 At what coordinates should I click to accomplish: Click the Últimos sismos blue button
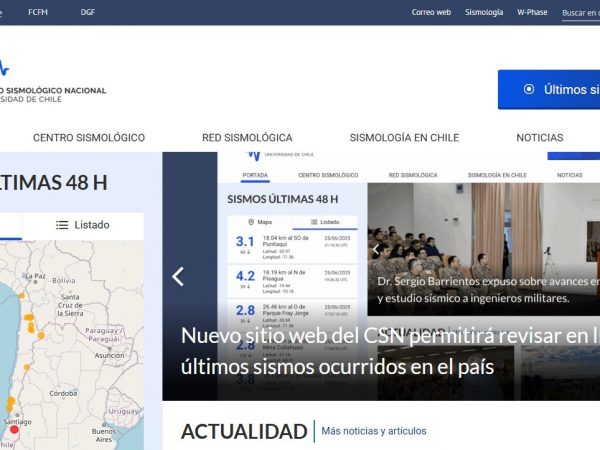[549, 90]
